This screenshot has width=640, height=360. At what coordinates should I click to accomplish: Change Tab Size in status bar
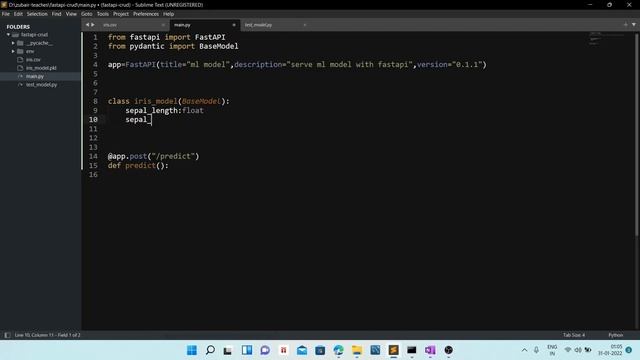[x=574, y=335]
